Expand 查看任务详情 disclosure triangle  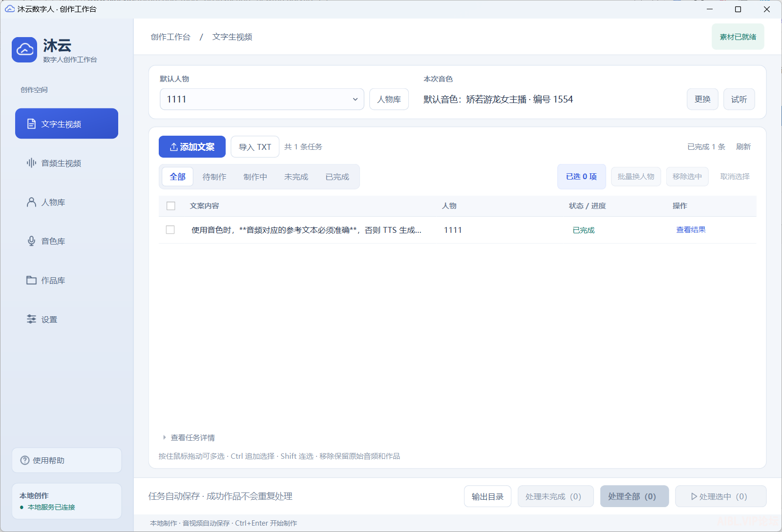(164, 437)
